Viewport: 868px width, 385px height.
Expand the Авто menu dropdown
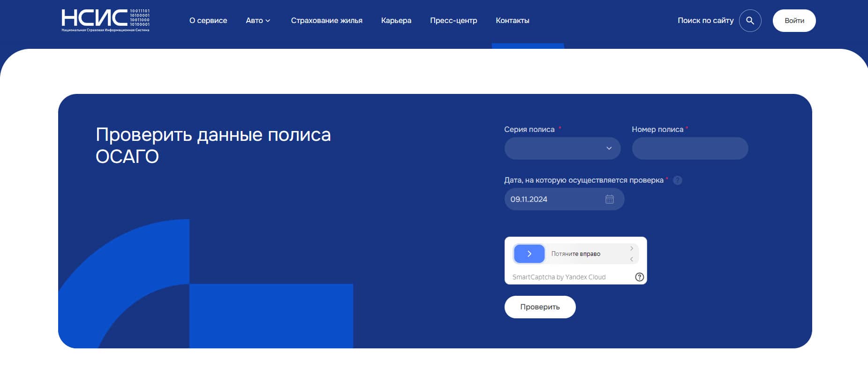(258, 21)
